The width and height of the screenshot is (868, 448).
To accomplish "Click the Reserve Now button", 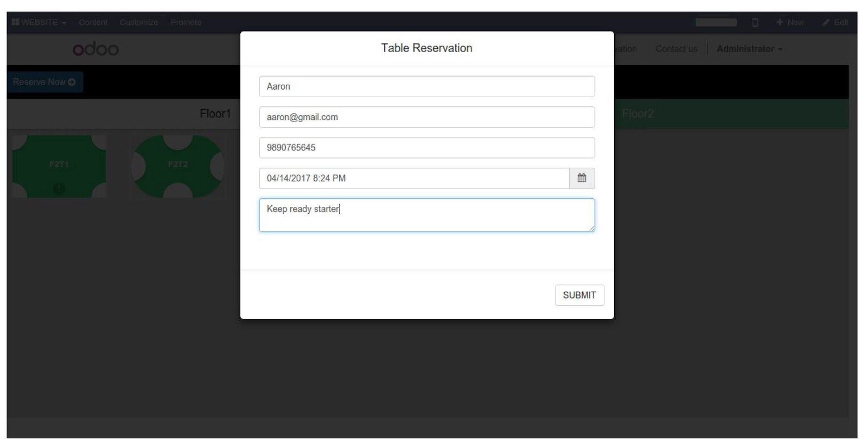I will coord(44,82).
